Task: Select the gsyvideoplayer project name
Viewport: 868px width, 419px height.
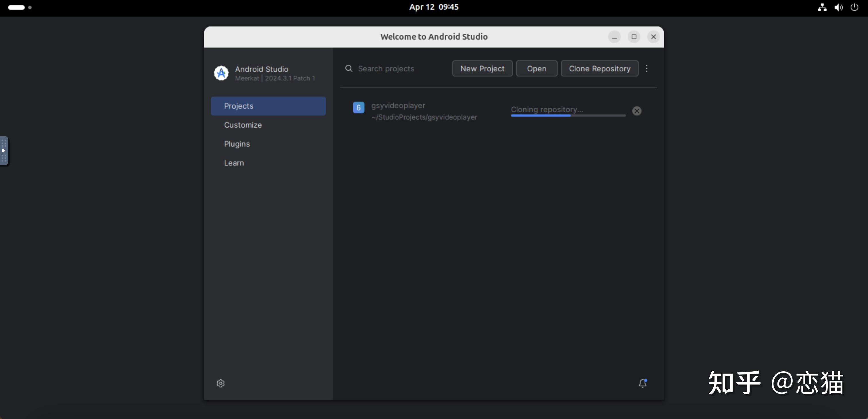Action: click(398, 105)
